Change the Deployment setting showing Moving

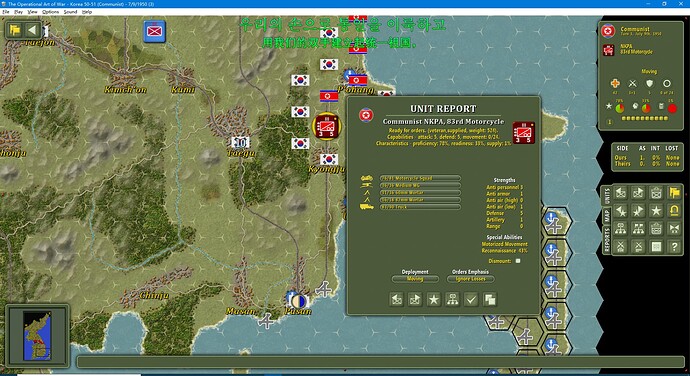coord(415,279)
